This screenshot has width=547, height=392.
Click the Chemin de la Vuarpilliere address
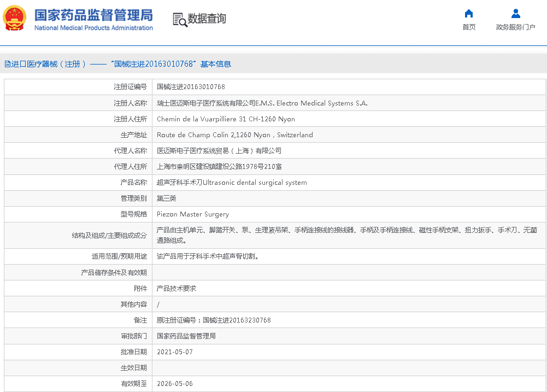[226, 119]
